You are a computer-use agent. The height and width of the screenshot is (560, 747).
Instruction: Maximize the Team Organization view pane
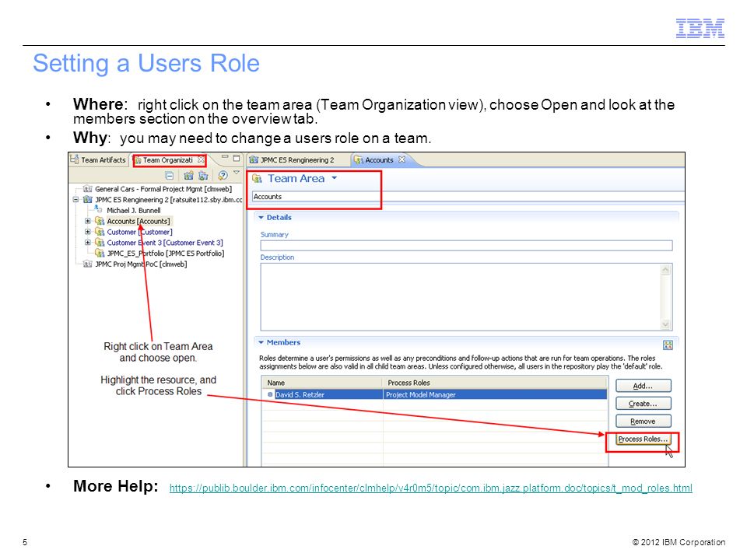pyautogui.click(x=237, y=158)
